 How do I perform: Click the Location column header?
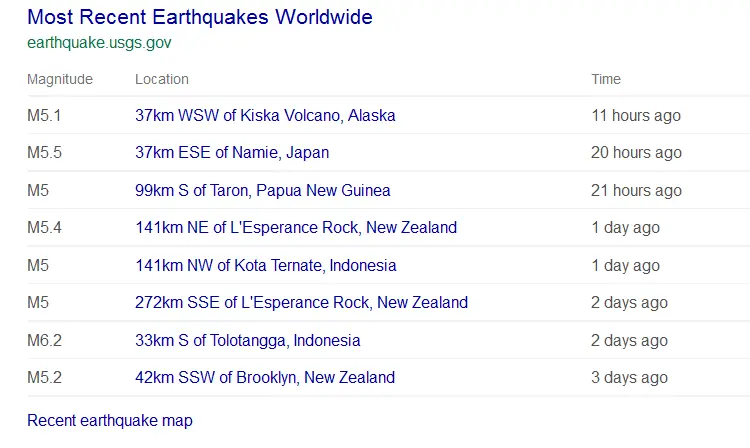162,79
